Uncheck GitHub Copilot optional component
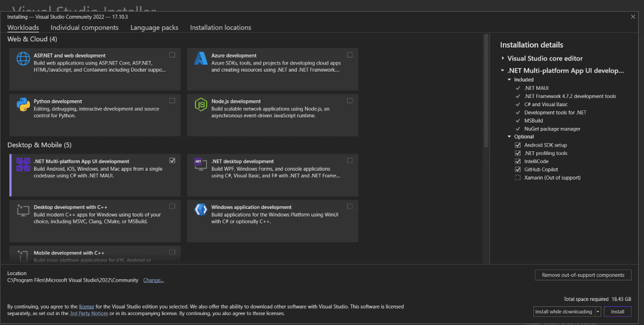Screen dimensions: 644x325 coord(518,169)
